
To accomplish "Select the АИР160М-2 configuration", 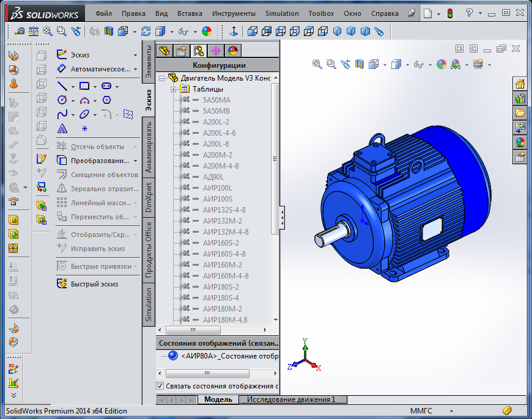I will [222, 264].
